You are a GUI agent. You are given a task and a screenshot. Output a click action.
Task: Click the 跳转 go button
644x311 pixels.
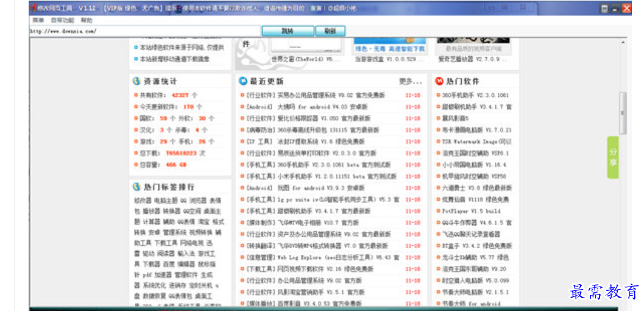pos(288,31)
